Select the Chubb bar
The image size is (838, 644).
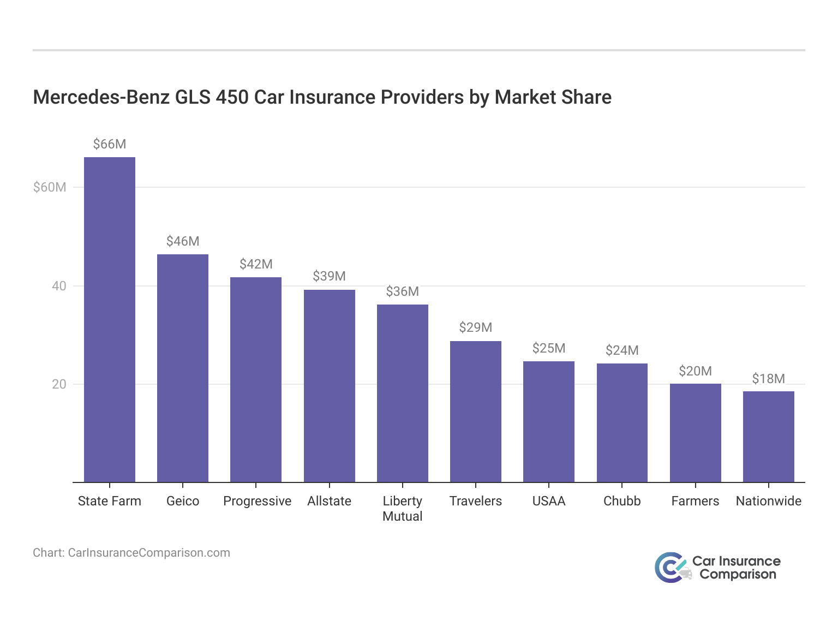click(622, 423)
